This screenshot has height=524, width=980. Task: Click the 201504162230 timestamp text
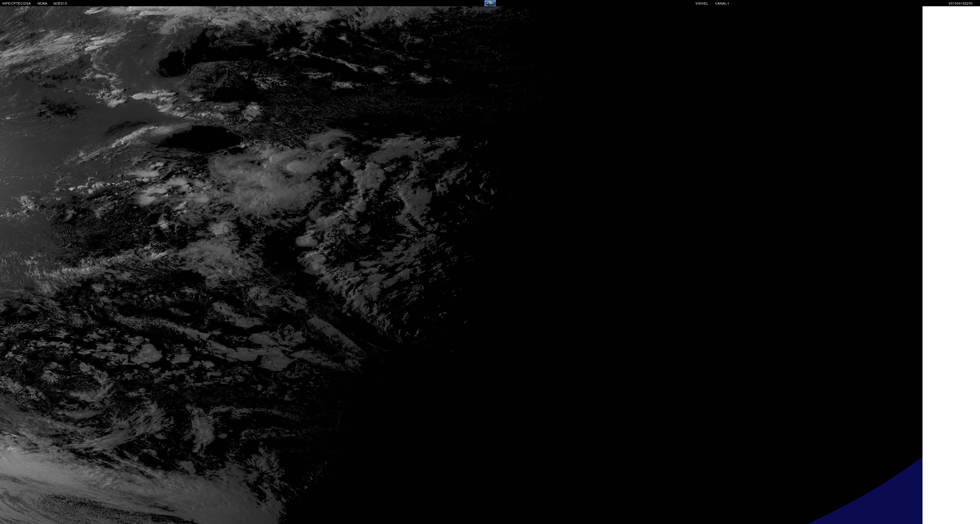coord(960,3)
